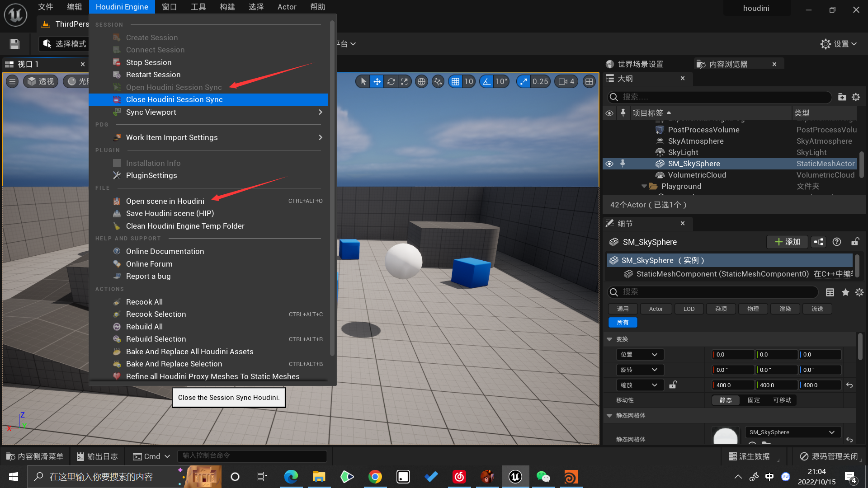Screen dimensions: 868x488
Task: Open property matrix table icon
Action: [830, 292]
